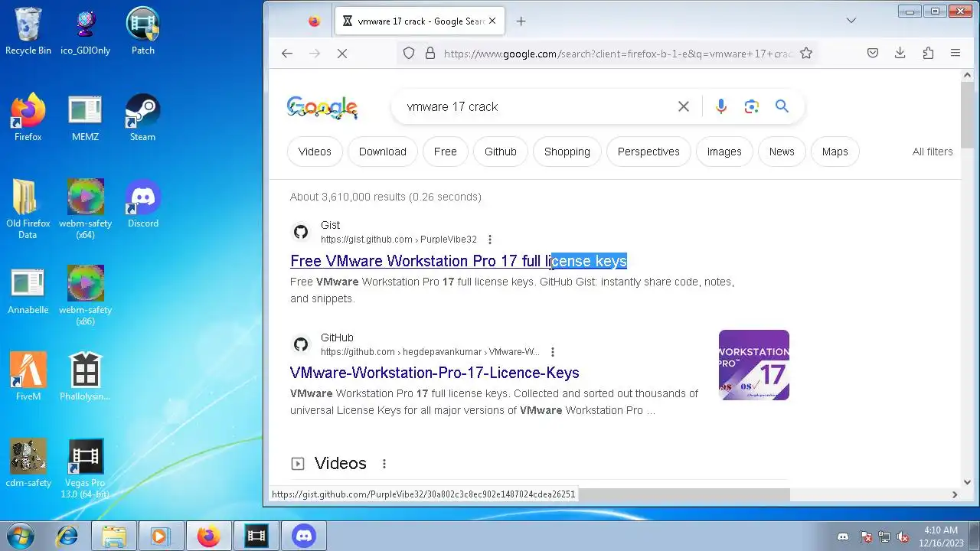Viewport: 980px width, 551px height.
Task: Select the Shopping filter chip
Action: [567, 152]
